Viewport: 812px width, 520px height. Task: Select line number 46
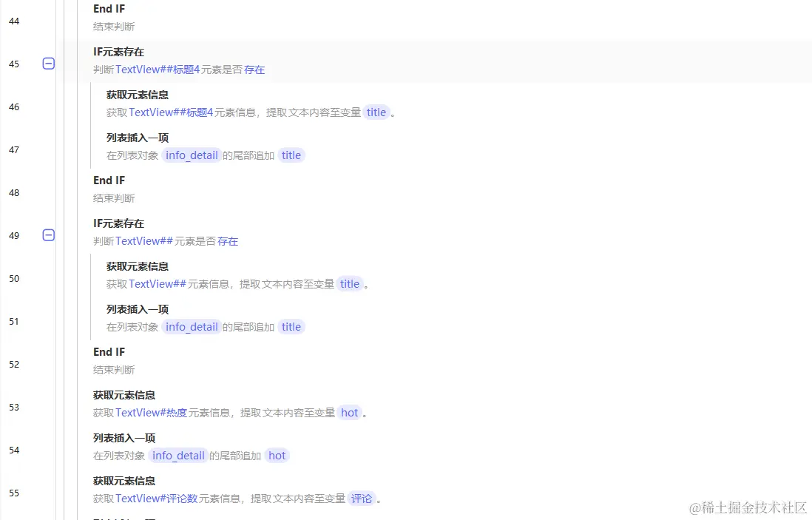point(15,107)
